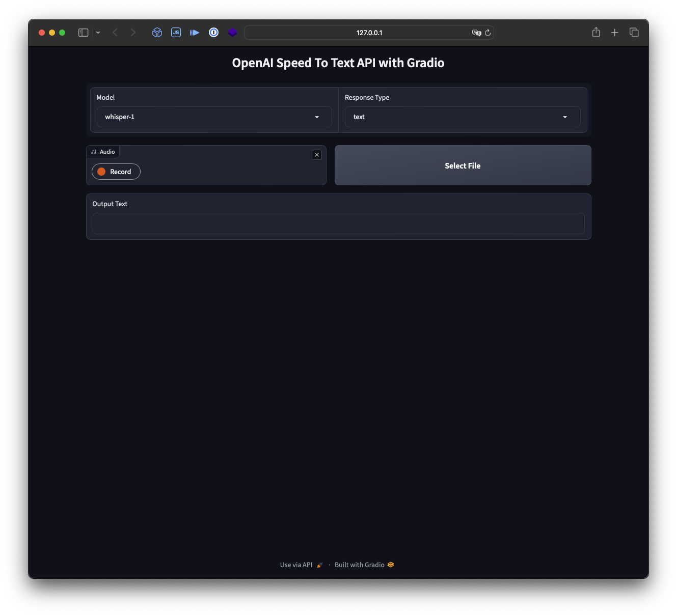677x616 pixels.
Task: Click the translate icon in address bar
Action: (476, 33)
